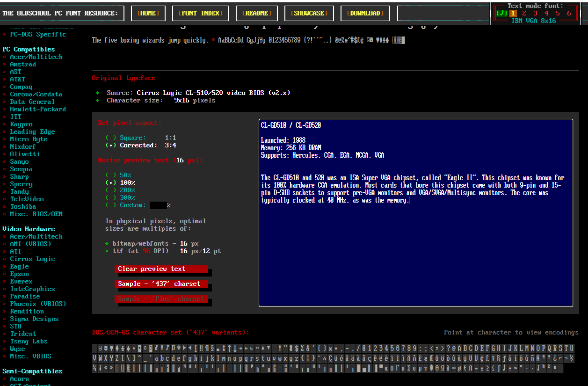This screenshot has height=386, width=588.
Task: Open the SHOWCASE menu item
Action: tap(309, 13)
